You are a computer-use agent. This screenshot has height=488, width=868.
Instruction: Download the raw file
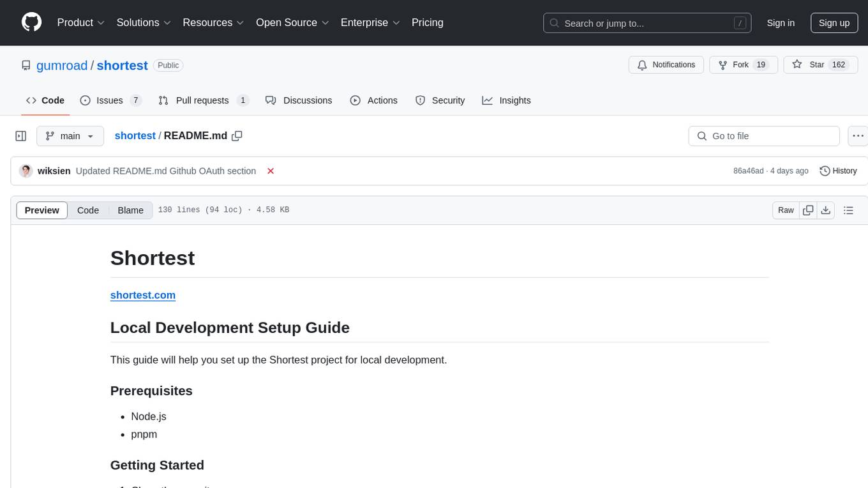click(x=826, y=210)
